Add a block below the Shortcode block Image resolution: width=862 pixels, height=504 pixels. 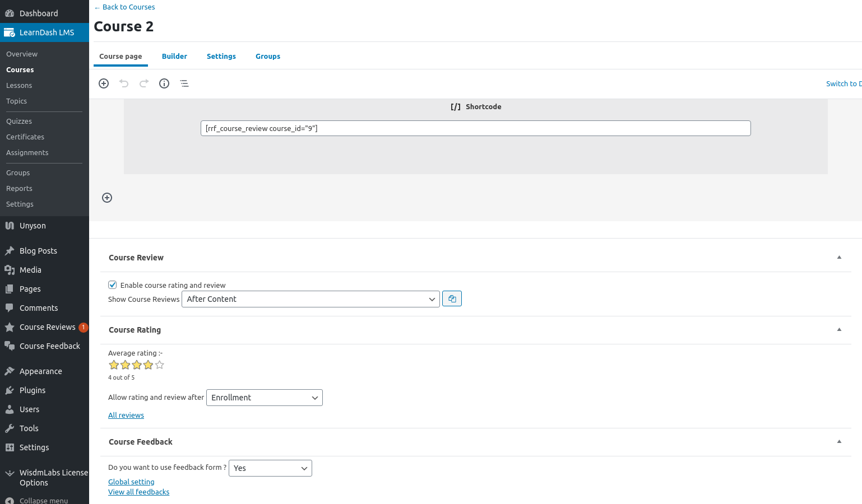(107, 198)
